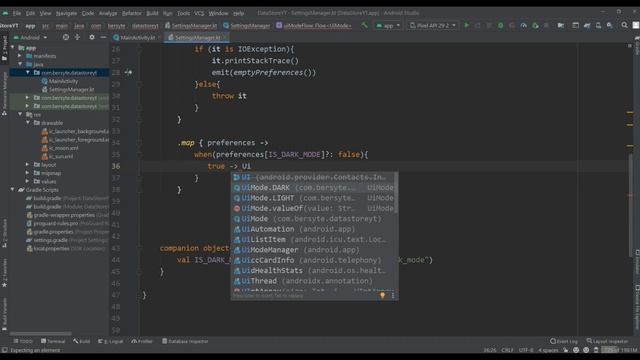Click the SettingsManager.kt breadcrumb in navigation bar
Screen dimensions: 640x360
(191, 25)
